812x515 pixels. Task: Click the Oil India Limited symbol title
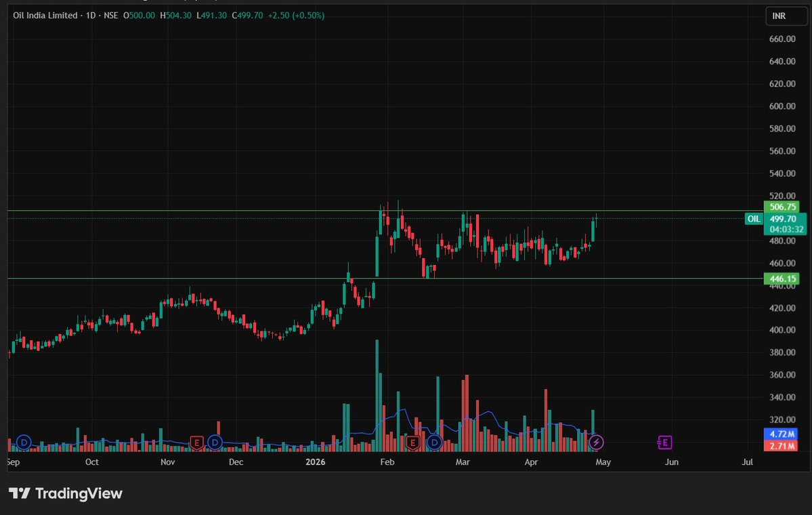coord(45,16)
